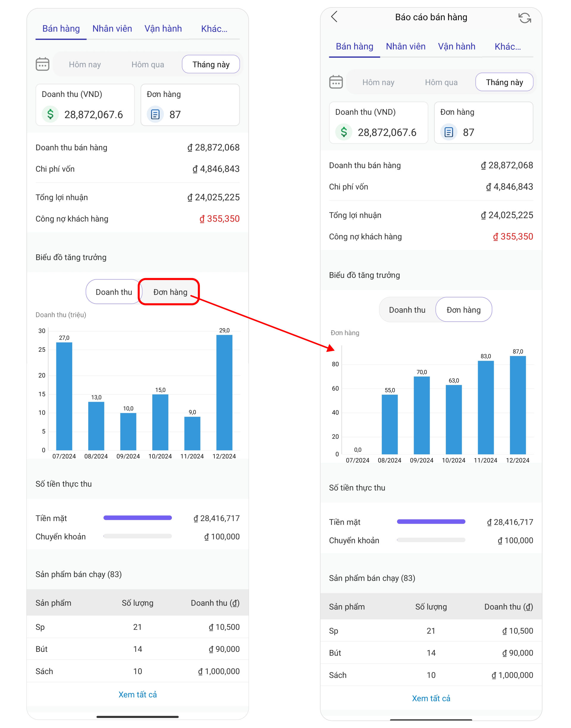Image resolution: width=571 pixels, height=728 pixels.
Task: Open Khác... tab in right screen
Action: click(508, 46)
